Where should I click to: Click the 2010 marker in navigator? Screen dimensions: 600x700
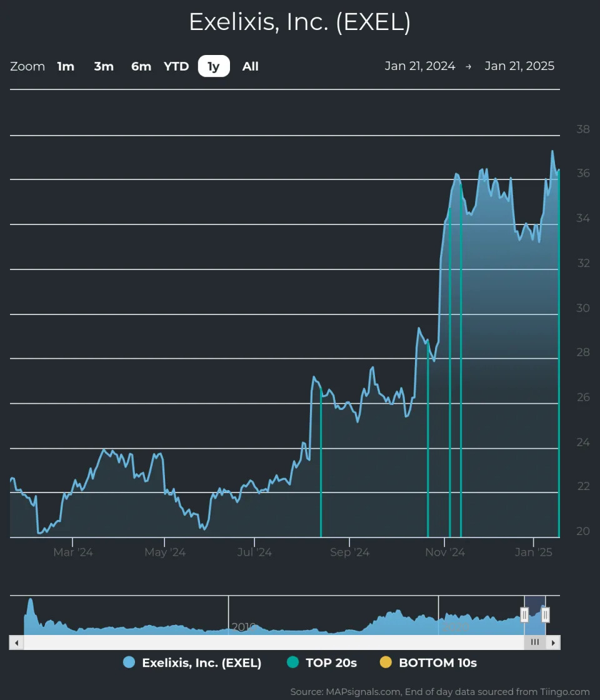244,627
